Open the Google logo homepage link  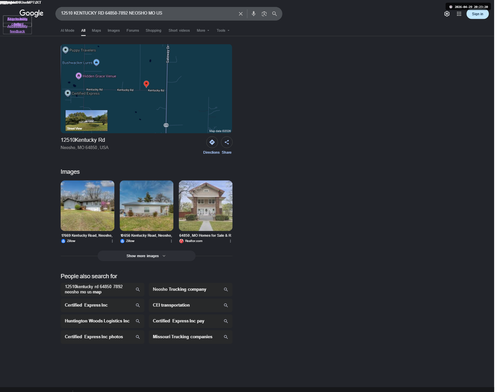(x=31, y=13)
